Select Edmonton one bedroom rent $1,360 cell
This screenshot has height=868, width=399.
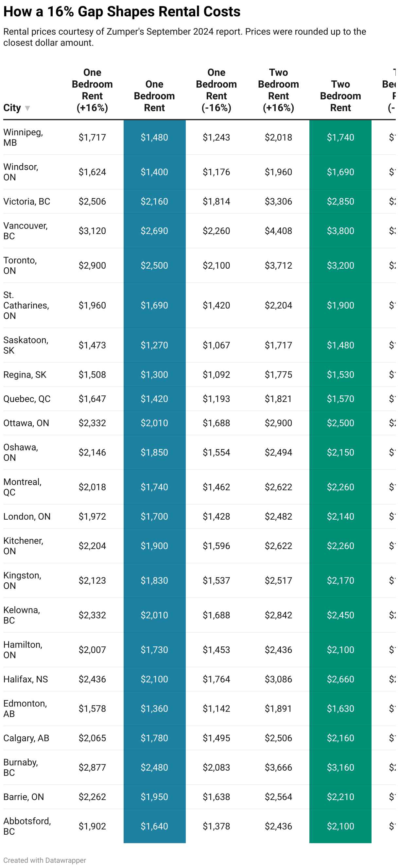click(154, 709)
